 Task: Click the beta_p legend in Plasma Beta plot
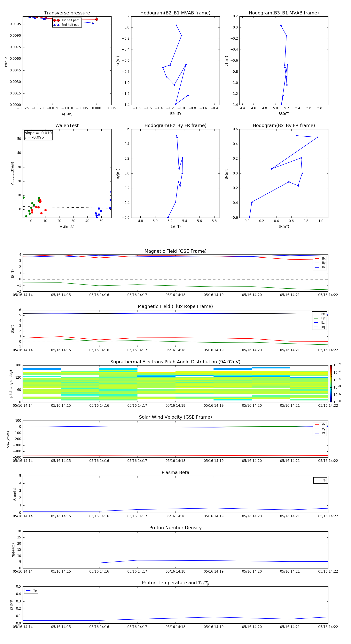[x=320, y=480]
